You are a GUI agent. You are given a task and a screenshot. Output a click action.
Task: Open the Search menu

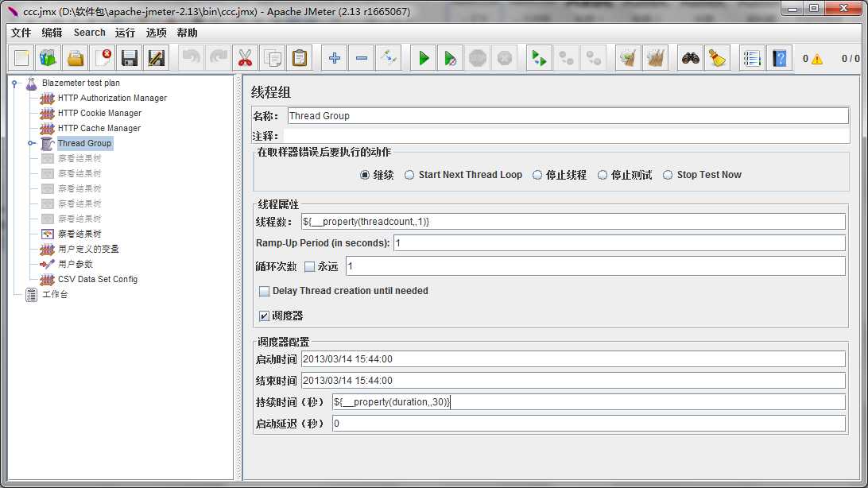tap(89, 33)
